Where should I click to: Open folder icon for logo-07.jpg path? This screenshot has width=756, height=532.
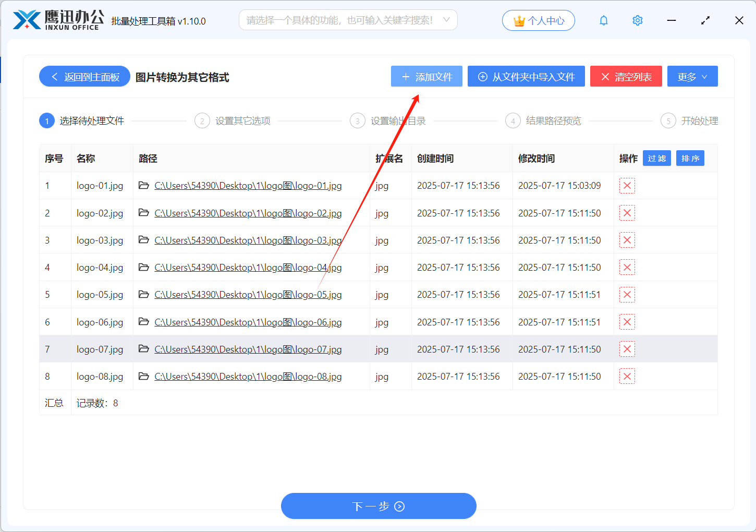click(x=144, y=348)
